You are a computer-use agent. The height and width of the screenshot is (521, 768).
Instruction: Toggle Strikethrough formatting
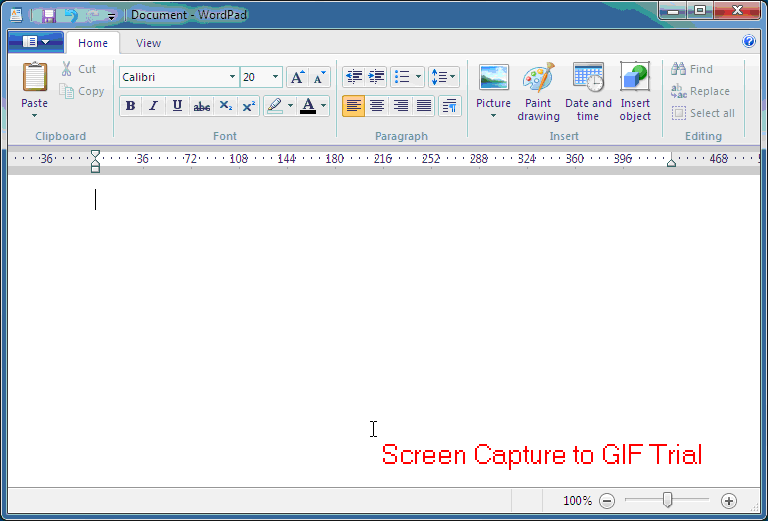coord(201,106)
